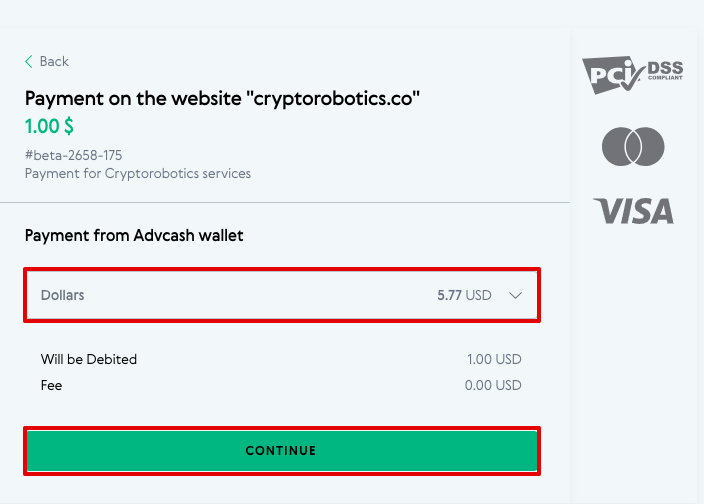Image resolution: width=704 pixels, height=504 pixels.
Task: Click the PCI DSS compliant logo
Action: (x=633, y=75)
